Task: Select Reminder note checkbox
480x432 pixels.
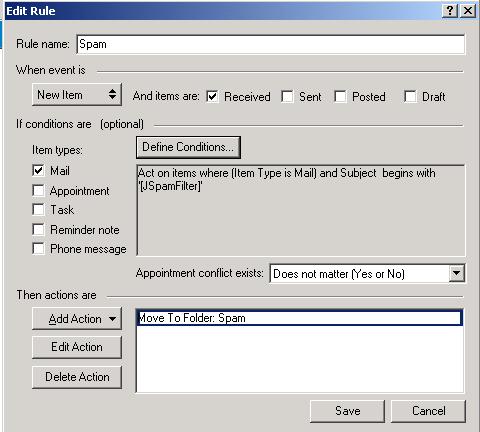Action: 38,229
